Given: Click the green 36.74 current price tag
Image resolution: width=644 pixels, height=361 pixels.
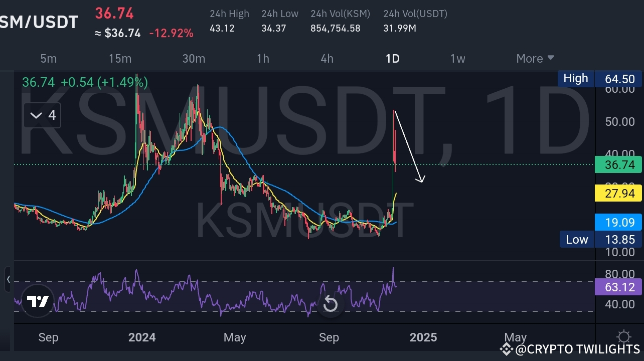Looking at the screenshot, I should click(x=618, y=164).
